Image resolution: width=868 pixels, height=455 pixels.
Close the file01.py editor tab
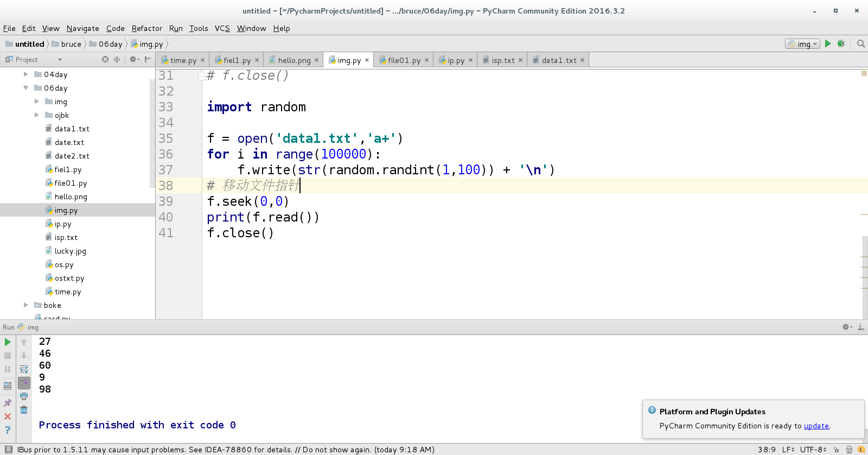(427, 60)
